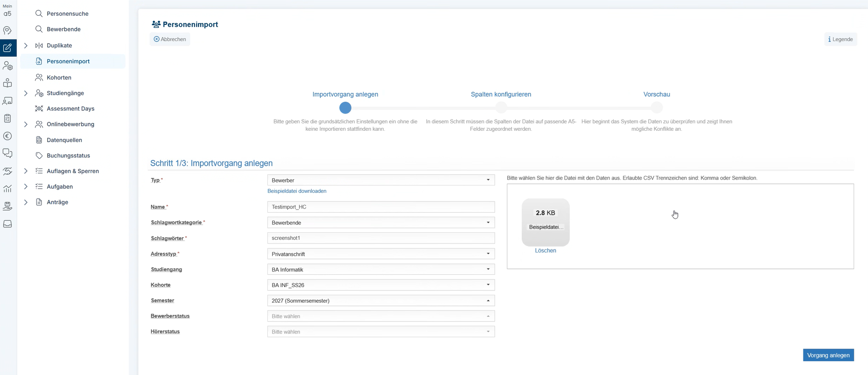
Task: Open the euro finance icon in sidebar
Action: coord(7,136)
